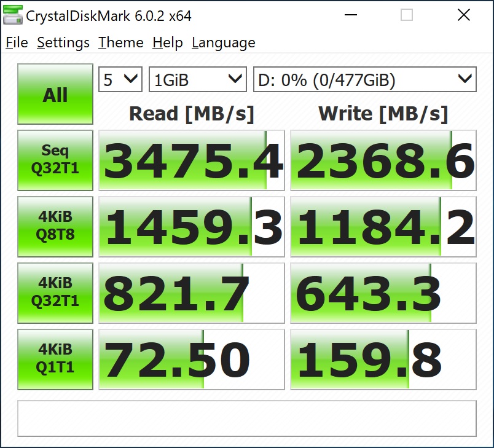Screen dimensions: 494x448
Task: Select the 4KiB Q8T8 write result 1184.2
Action: tap(383, 227)
